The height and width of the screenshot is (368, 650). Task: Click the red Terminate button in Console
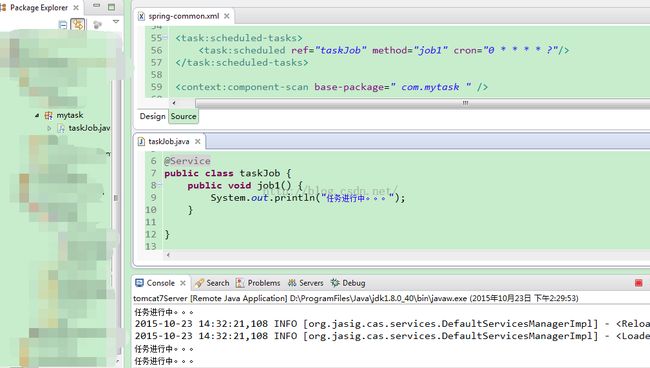[638, 283]
